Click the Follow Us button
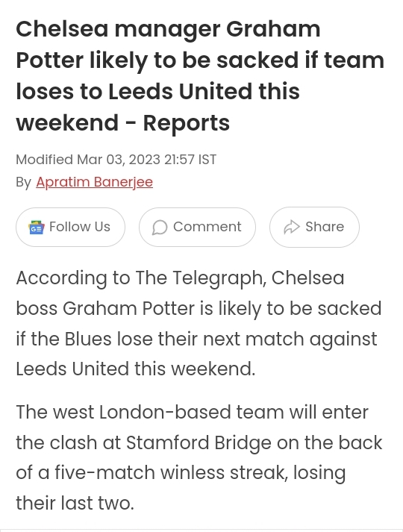This screenshot has width=403, height=532. point(70,227)
